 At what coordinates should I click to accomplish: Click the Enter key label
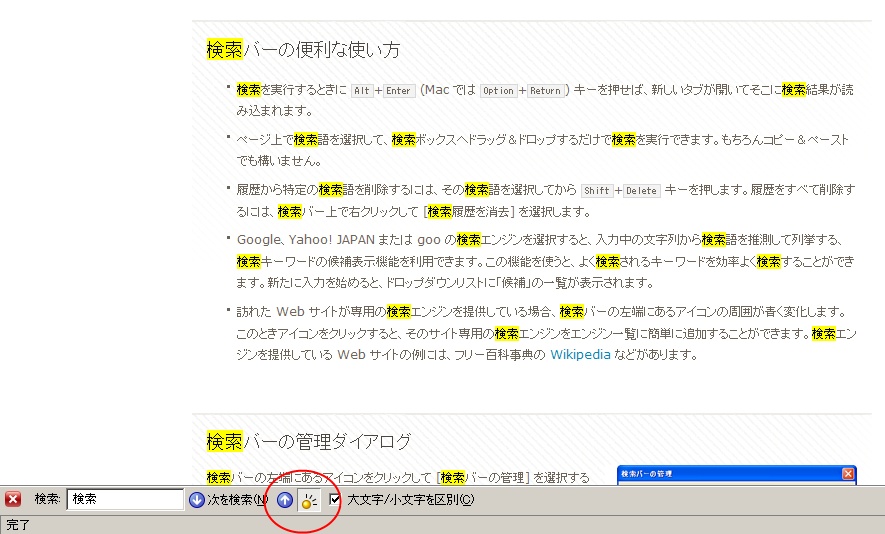click(x=398, y=90)
